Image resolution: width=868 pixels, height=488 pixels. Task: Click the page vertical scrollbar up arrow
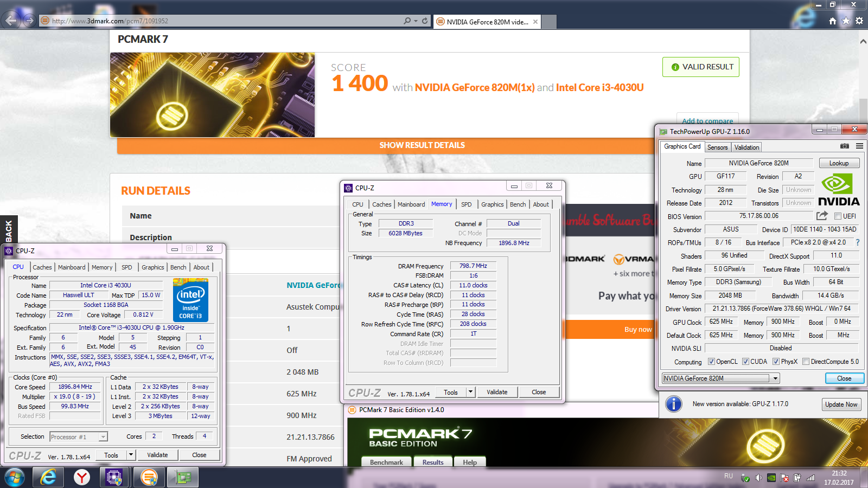863,41
